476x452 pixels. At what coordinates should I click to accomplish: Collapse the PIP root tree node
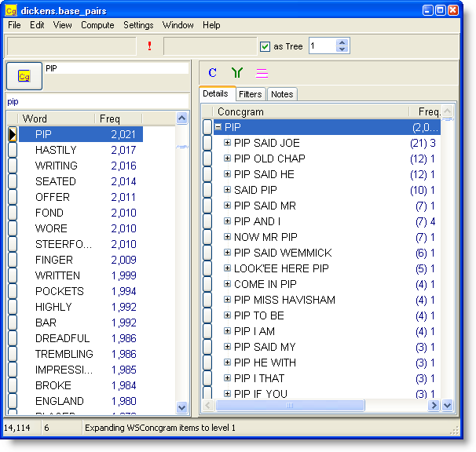point(218,127)
